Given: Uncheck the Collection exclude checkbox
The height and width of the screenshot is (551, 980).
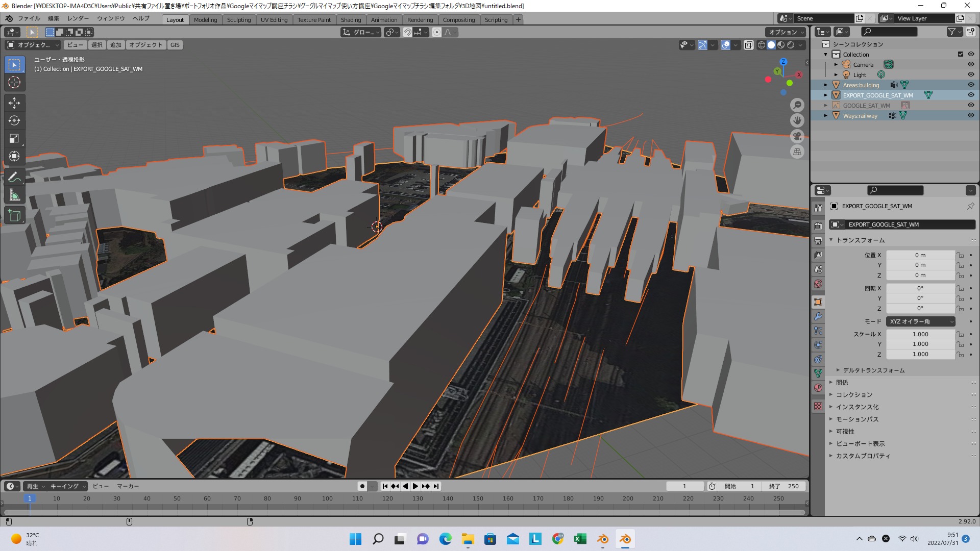Looking at the screenshot, I should pos(961,54).
